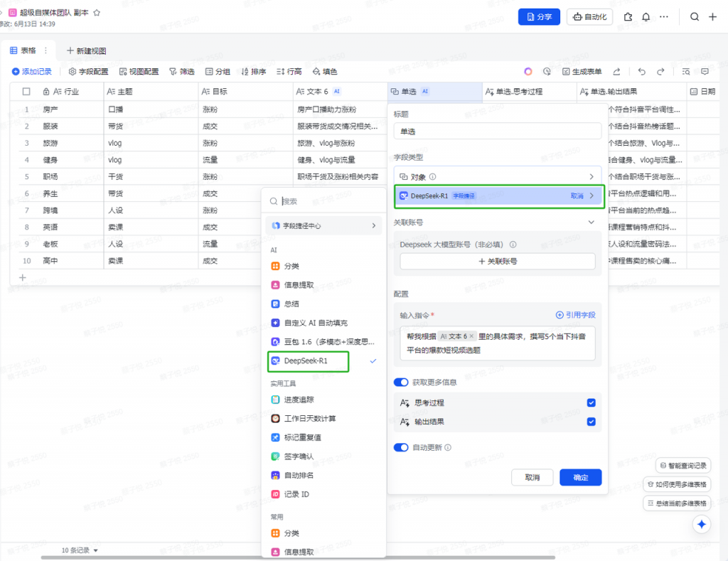This screenshot has width=728, height=561.
Task: Click the 输入指令 prompt text box
Action: 497,343
